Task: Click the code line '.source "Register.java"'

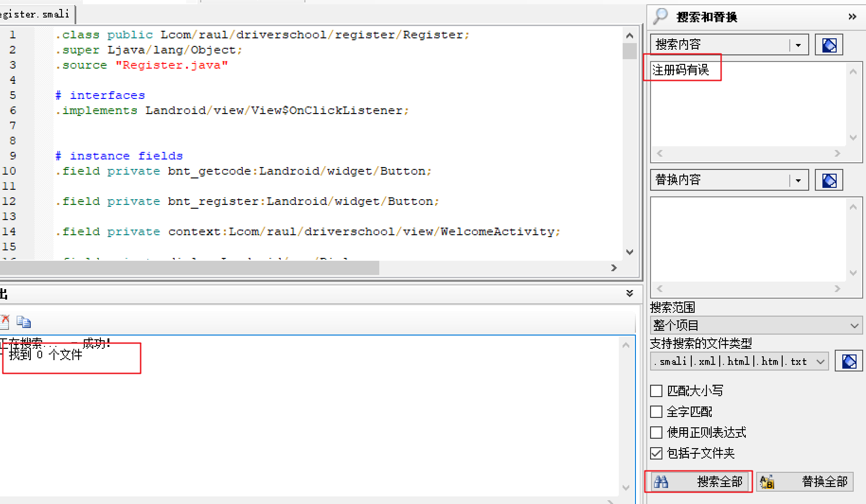Action: (142, 65)
